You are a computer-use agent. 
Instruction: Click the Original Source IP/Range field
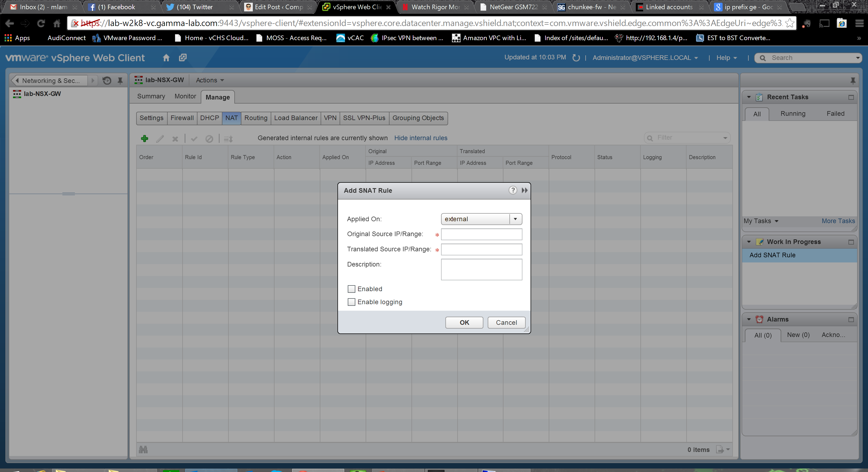coord(481,234)
